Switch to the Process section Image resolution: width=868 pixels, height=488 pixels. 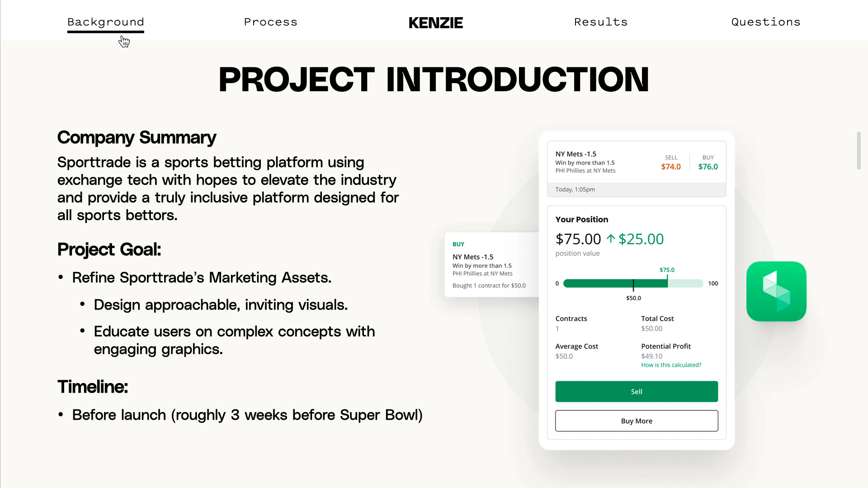271,22
